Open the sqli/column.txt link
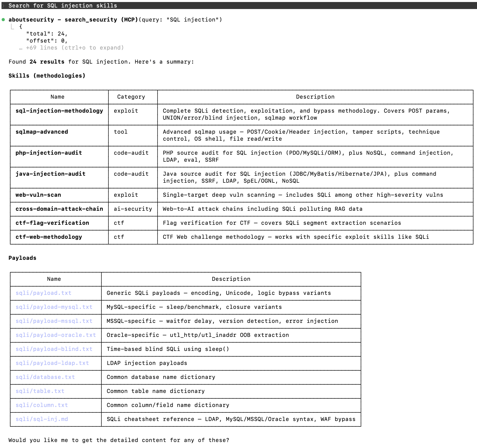The width and height of the screenshot is (477, 448). [x=42, y=405]
